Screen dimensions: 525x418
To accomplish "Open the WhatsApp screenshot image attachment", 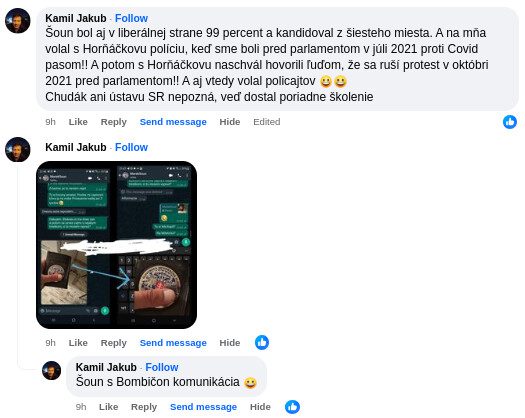I will click(x=117, y=245).
